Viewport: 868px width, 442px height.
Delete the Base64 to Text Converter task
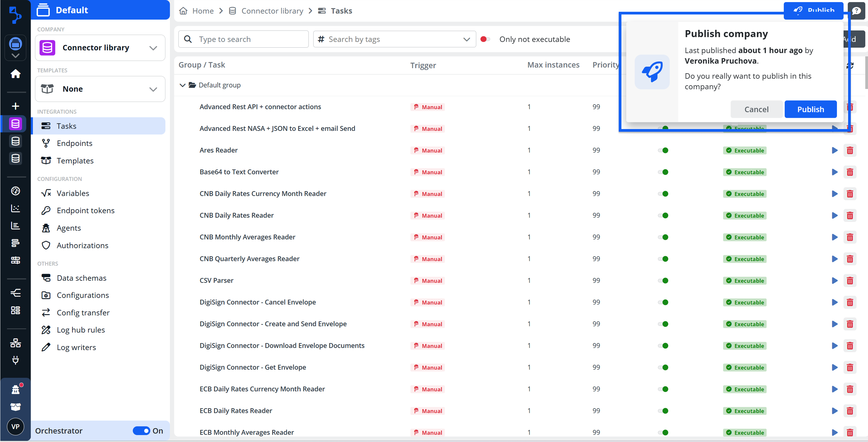click(x=850, y=172)
